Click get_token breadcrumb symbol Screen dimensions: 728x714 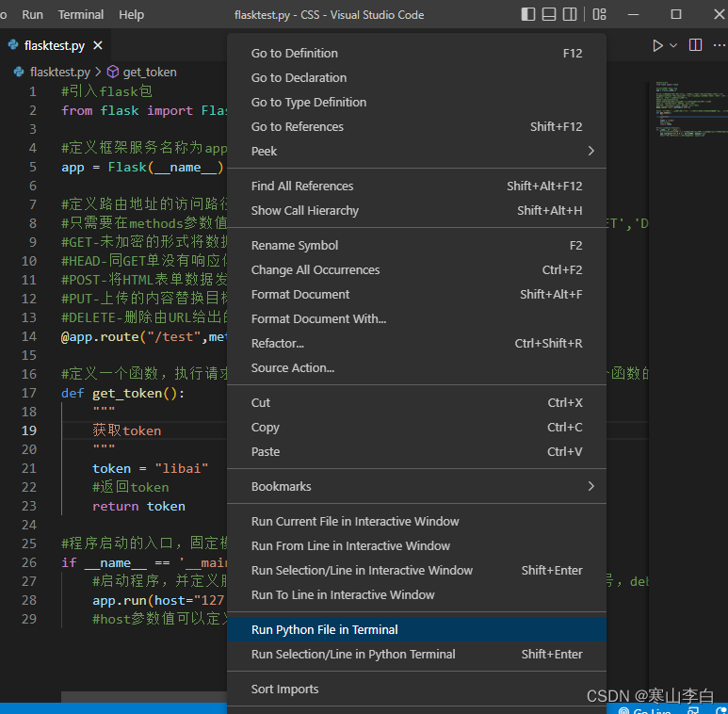[x=150, y=72]
